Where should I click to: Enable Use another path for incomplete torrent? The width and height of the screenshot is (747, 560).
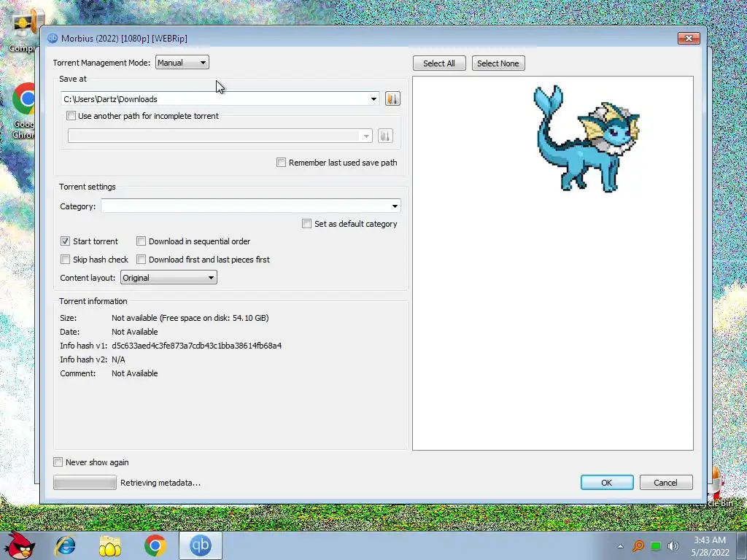point(71,116)
